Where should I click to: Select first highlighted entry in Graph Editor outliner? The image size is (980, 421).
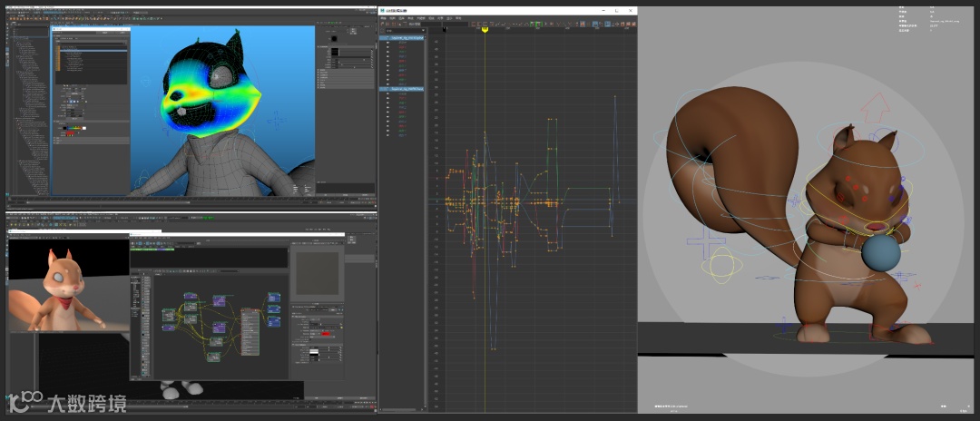tap(403, 40)
